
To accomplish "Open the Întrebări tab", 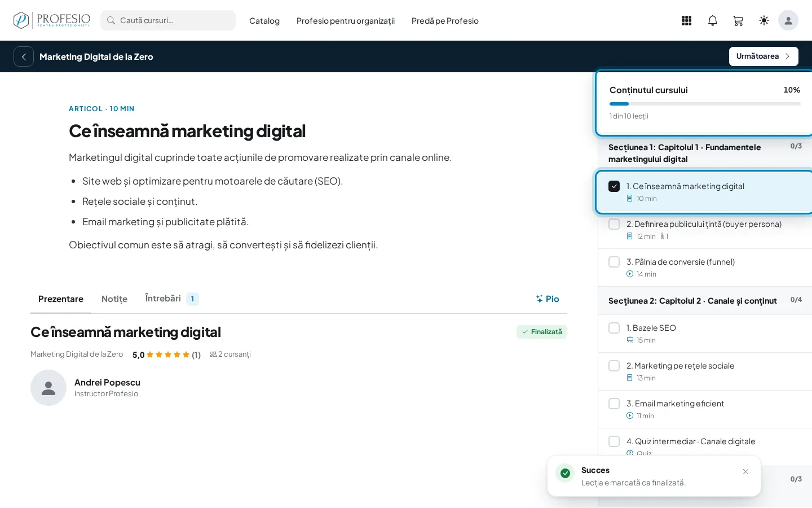I will point(172,299).
